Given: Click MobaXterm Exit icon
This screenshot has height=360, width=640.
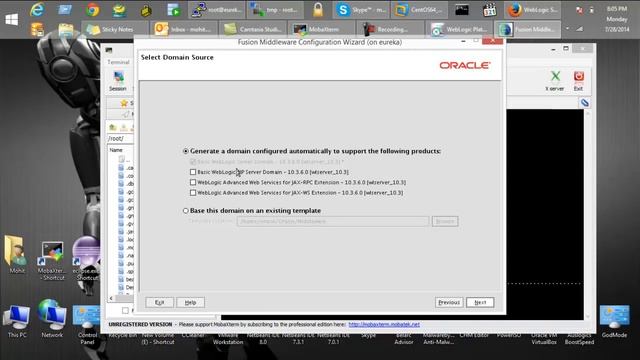Looking at the screenshot, I should (578, 80).
